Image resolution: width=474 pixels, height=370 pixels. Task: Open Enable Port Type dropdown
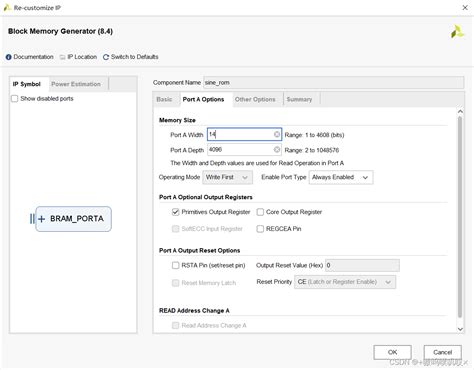click(x=341, y=177)
